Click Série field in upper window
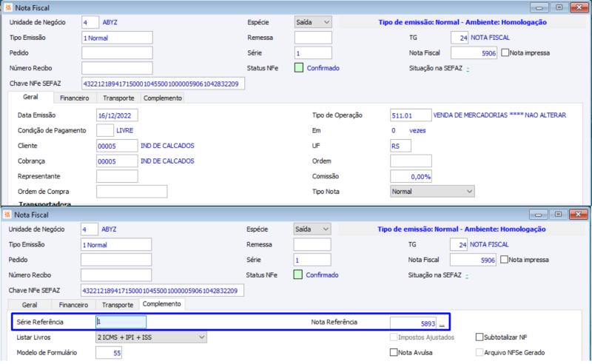 [313, 53]
